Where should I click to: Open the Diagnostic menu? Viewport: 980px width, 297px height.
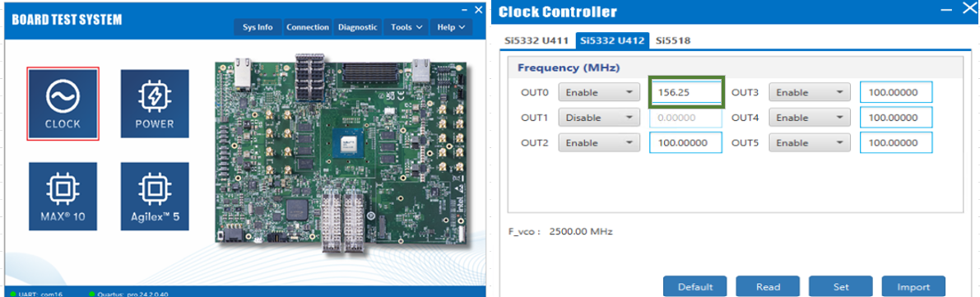[357, 27]
